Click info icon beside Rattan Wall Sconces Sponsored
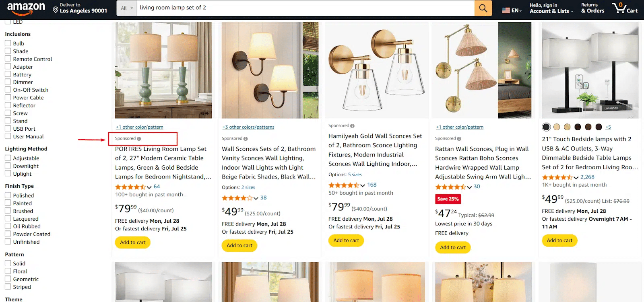Screen dimensions: 644x302 pos(459,139)
